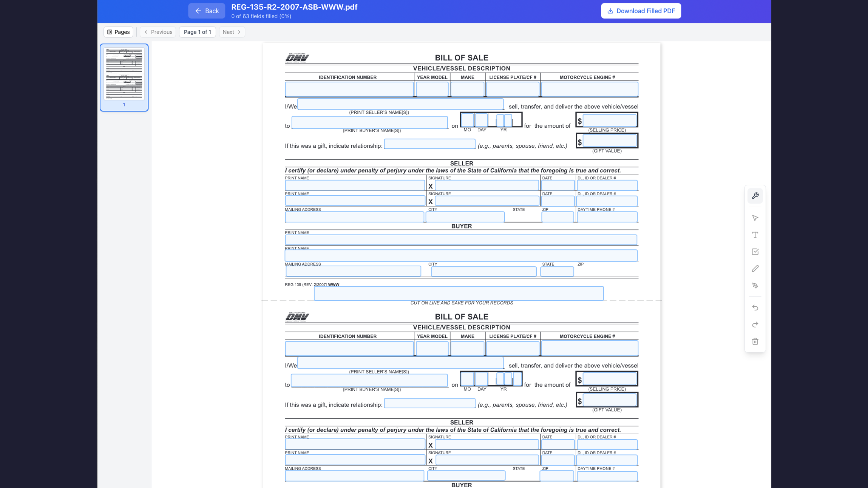Redo the last change

tap(755, 324)
